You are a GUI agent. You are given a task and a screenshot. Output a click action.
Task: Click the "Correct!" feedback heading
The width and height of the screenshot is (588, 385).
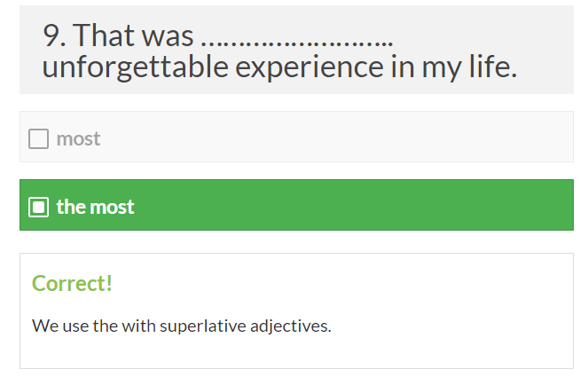click(x=72, y=283)
